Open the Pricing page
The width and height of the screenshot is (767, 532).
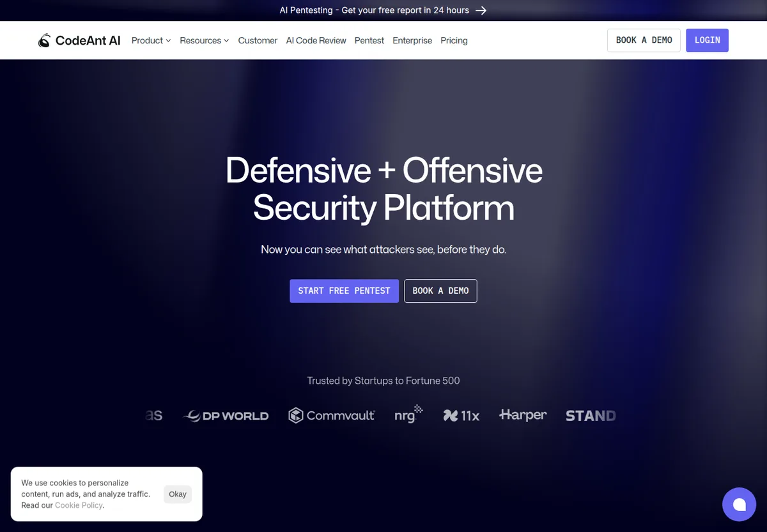point(454,40)
